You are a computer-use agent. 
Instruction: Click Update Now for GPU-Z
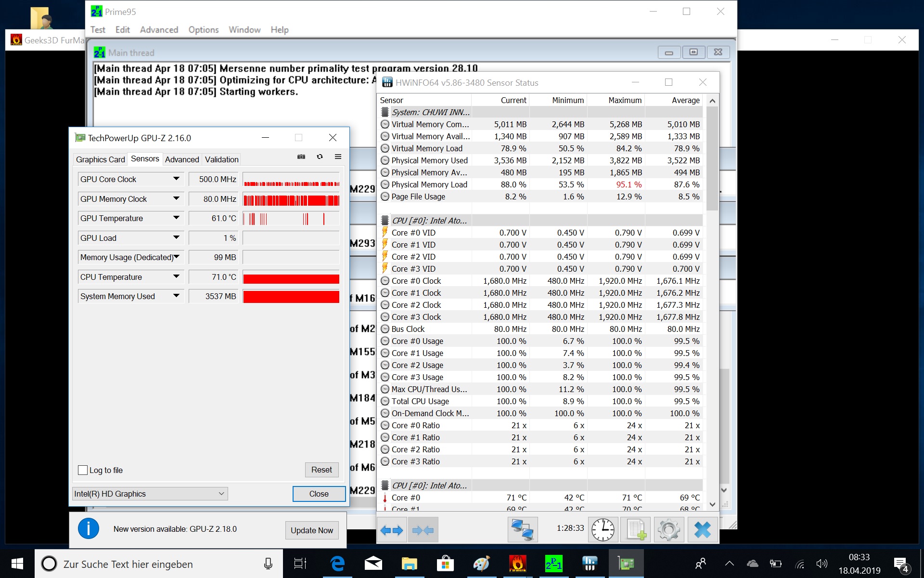[x=312, y=530]
